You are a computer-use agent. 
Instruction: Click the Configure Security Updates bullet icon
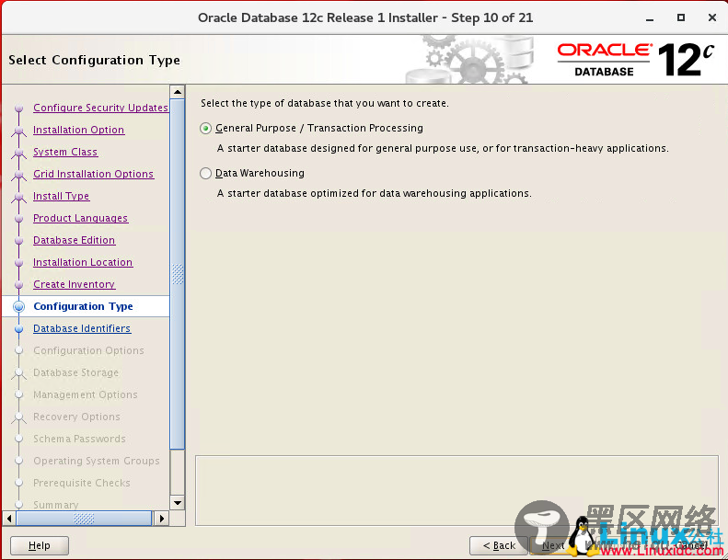19,109
